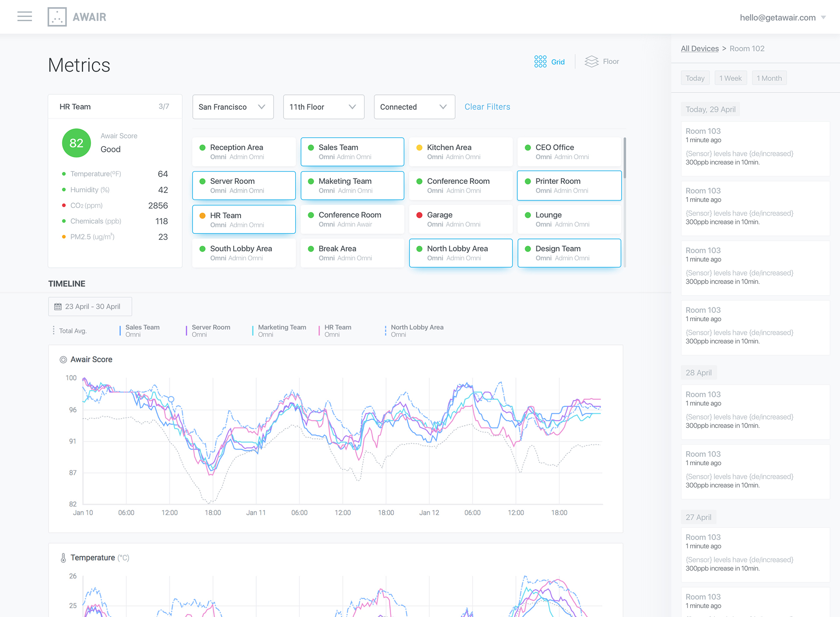The image size is (840, 617).
Task: Open the 11th Floor dropdown
Action: pyautogui.click(x=323, y=107)
